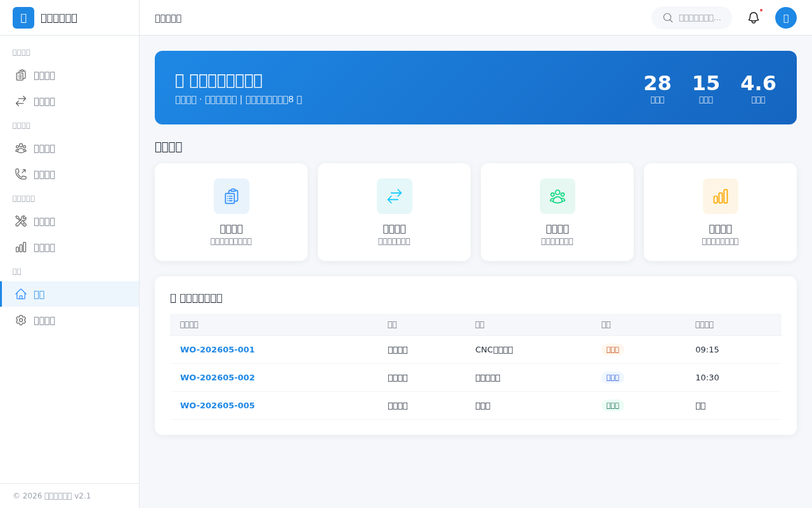Open the sidebar item with wrench tools icon
Viewport: 812px width, 508px height.
click(69, 222)
